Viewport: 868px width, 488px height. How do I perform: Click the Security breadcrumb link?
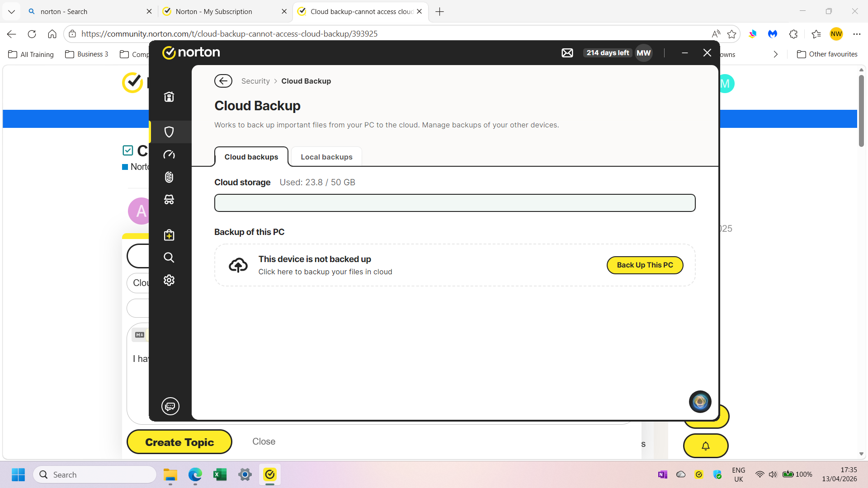click(x=255, y=81)
